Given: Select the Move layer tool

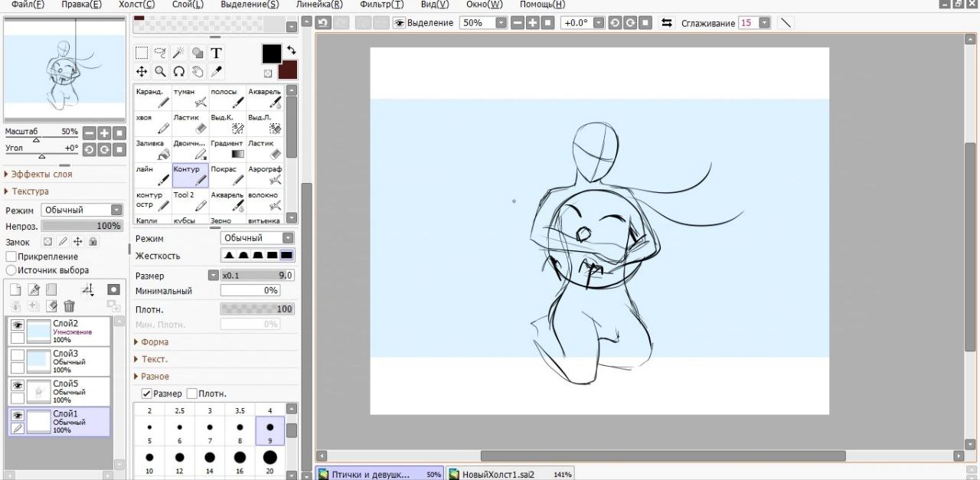Looking at the screenshot, I should click(x=142, y=71).
